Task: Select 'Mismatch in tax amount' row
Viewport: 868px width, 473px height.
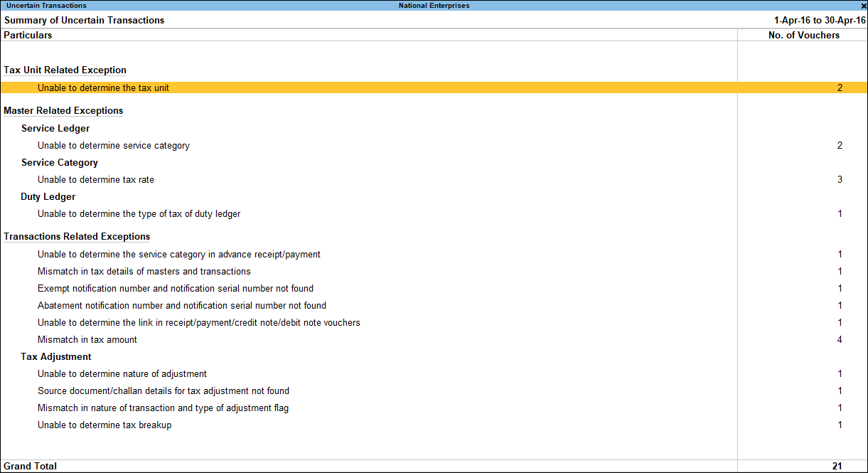Action: coord(434,340)
